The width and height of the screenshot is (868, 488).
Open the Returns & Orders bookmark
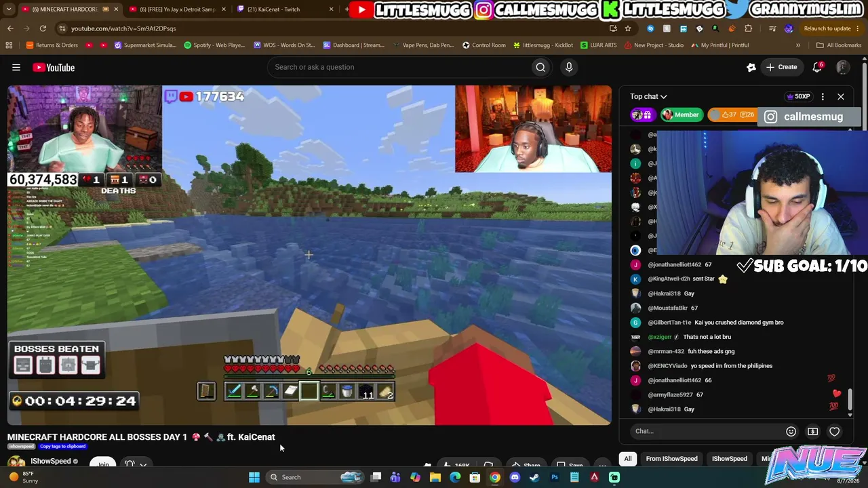click(x=52, y=45)
